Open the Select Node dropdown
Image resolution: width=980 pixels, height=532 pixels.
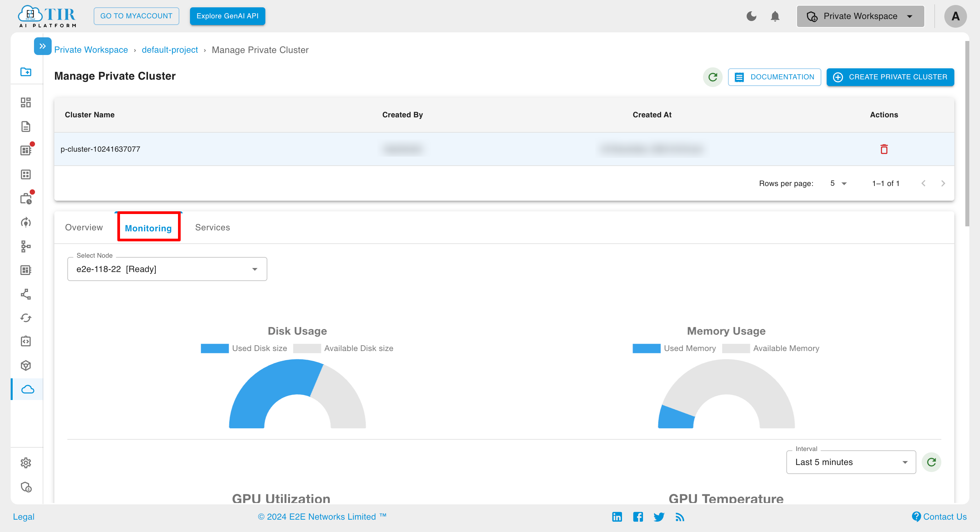[167, 269]
